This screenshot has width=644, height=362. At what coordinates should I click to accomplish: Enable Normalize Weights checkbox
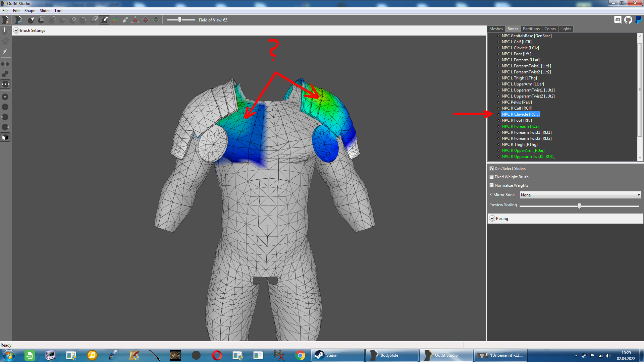click(x=491, y=185)
